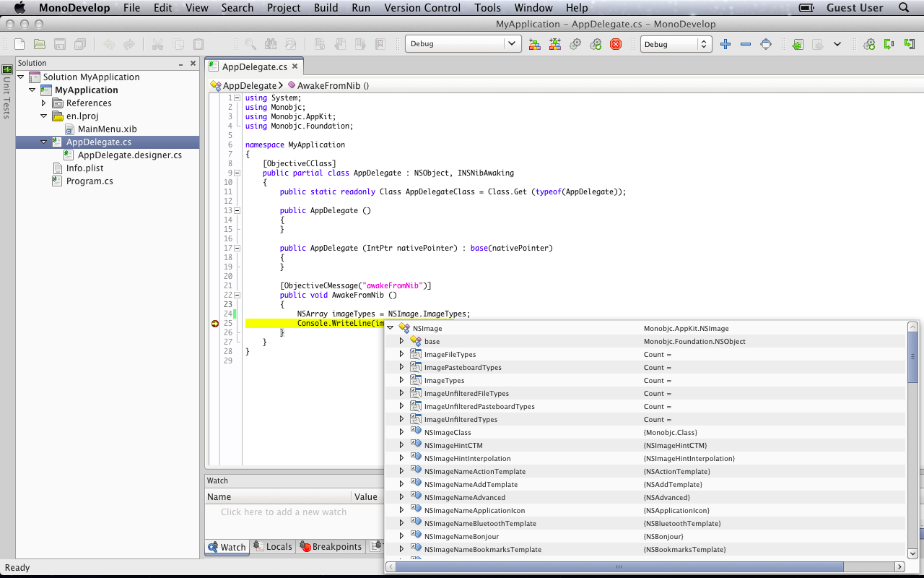Close the AppDelegate.cs editor tab
The height and width of the screenshot is (578, 924).
tap(295, 66)
